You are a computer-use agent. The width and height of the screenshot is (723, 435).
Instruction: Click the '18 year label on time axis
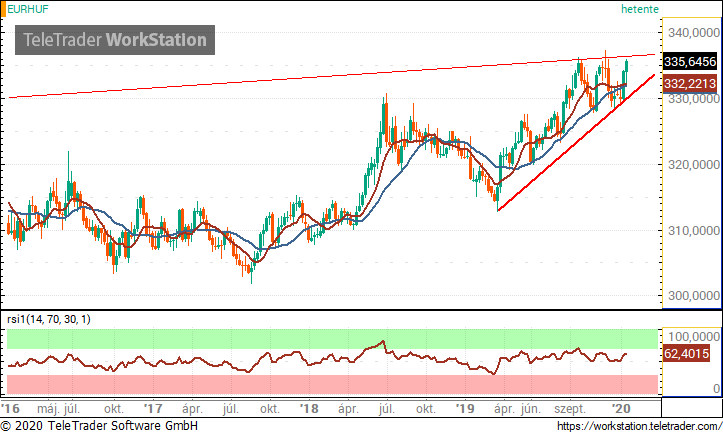tap(309, 409)
